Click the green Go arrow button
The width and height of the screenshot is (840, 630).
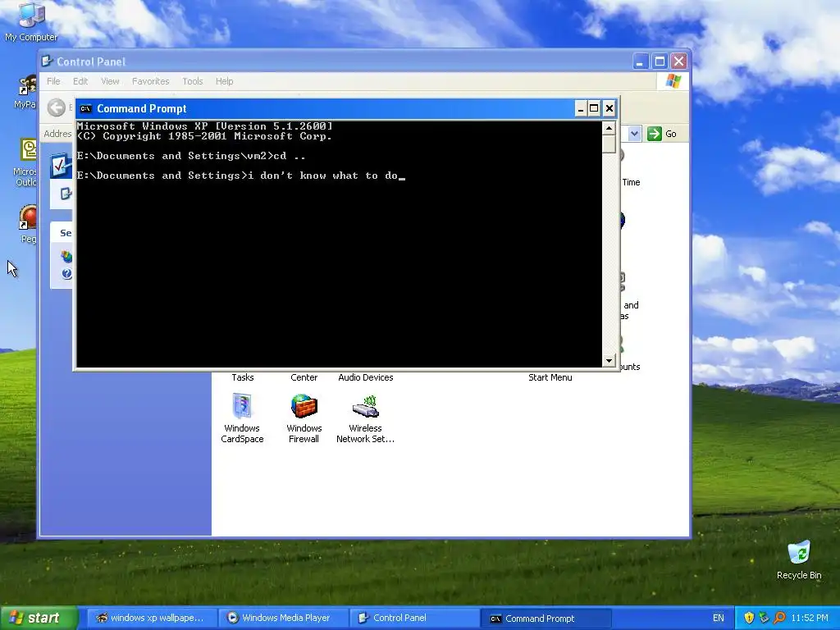[655, 134]
